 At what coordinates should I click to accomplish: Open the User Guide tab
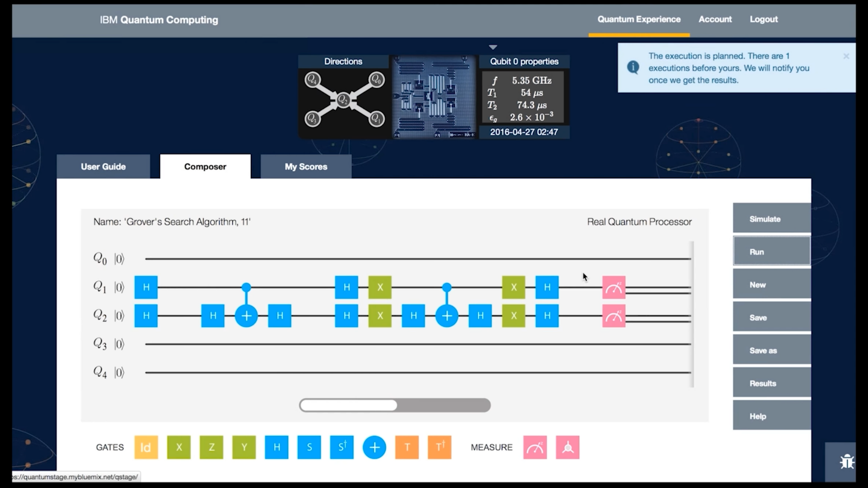(x=103, y=166)
